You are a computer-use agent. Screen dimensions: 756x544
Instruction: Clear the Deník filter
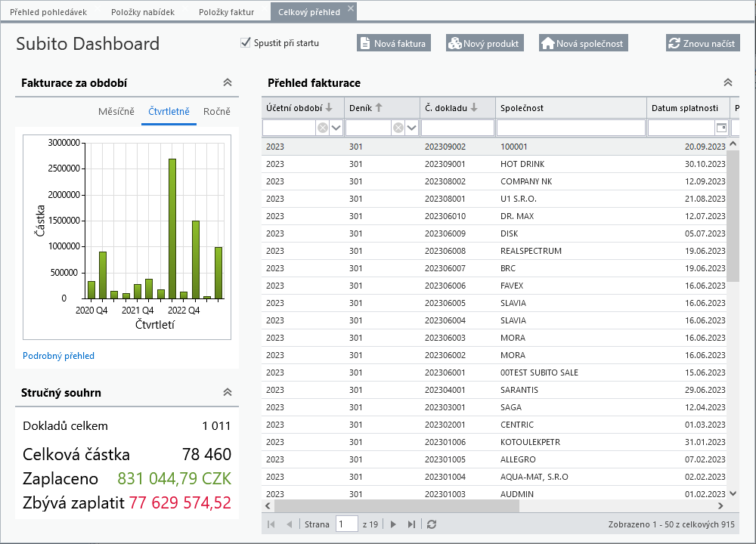click(398, 128)
